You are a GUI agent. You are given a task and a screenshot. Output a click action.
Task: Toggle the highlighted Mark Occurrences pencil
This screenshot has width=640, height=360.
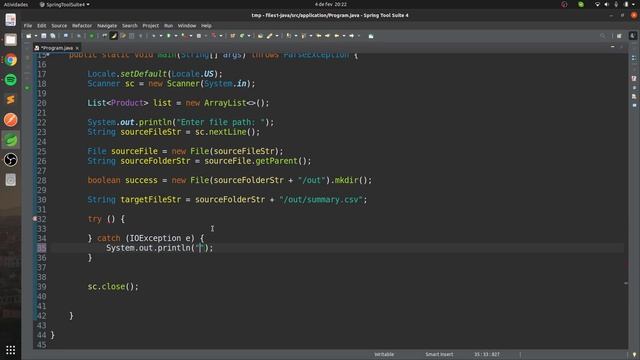click(113, 36)
